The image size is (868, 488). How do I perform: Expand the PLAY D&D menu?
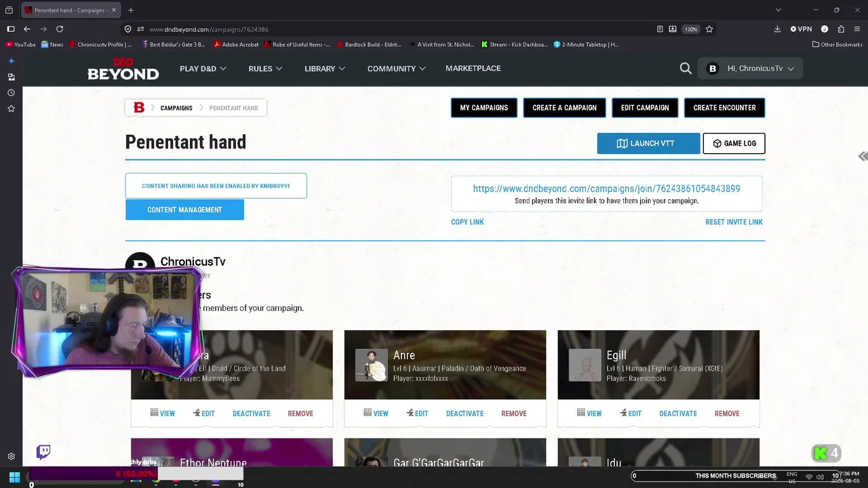coord(203,68)
